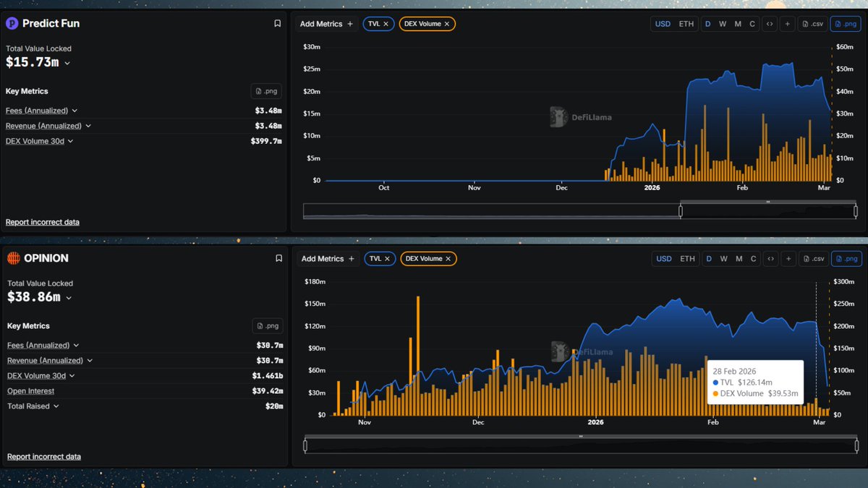Viewport: 868px width, 488px height.
Task: Switch Predict Fun chart to ETH
Action: 686,24
